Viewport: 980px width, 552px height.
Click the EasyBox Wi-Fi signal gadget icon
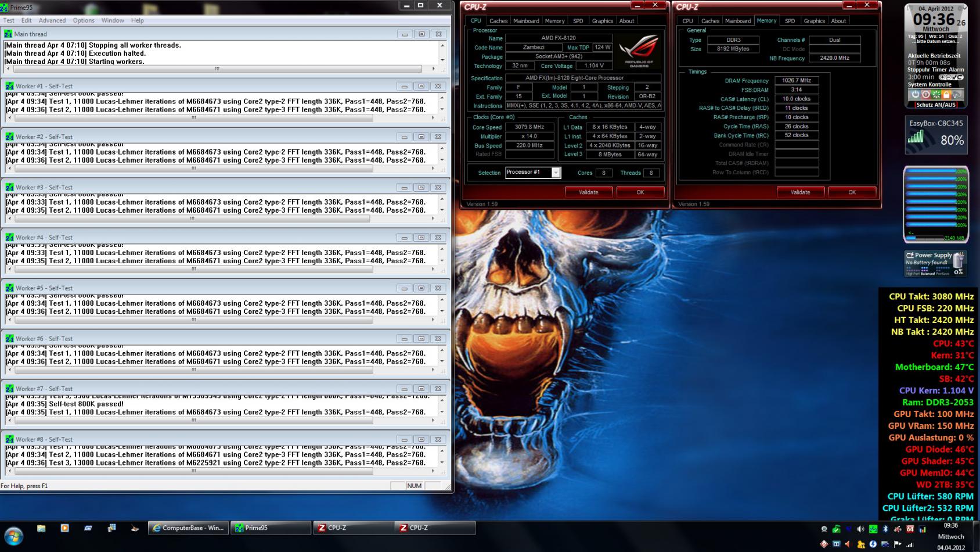(916, 137)
